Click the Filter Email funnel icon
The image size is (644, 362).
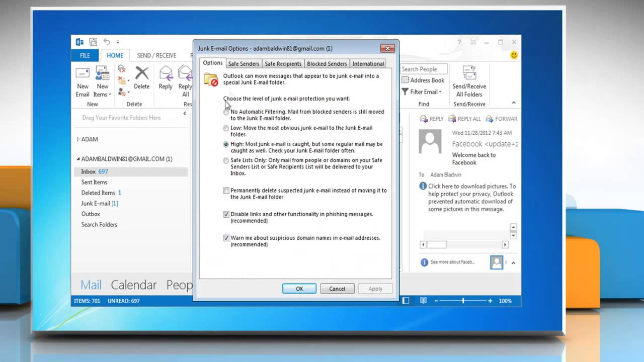pyautogui.click(x=405, y=92)
